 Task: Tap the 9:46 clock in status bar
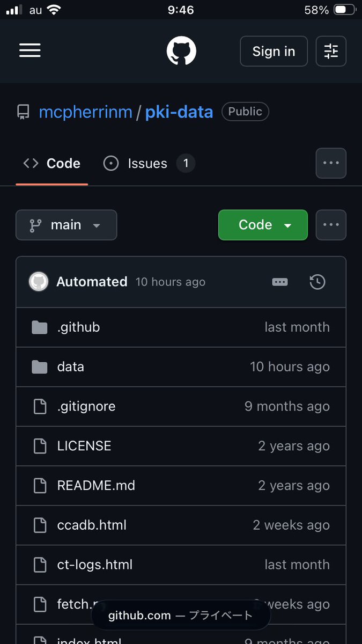181,10
